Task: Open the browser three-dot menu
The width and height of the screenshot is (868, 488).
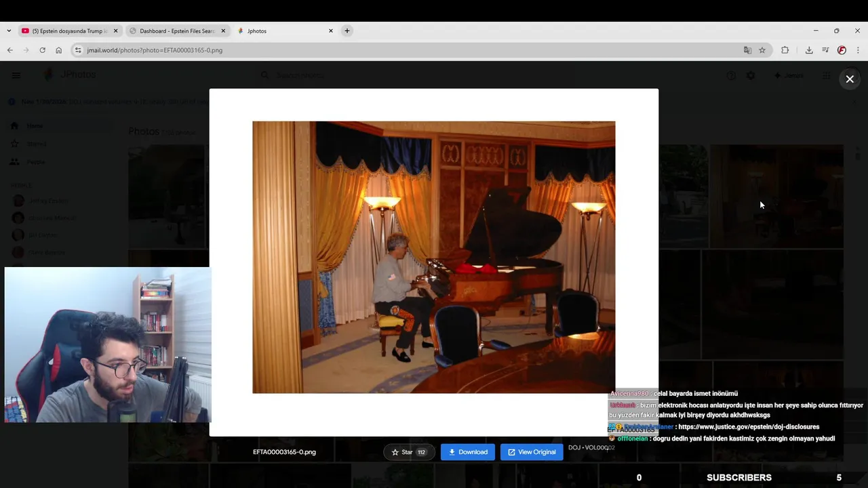Action: (x=858, y=50)
